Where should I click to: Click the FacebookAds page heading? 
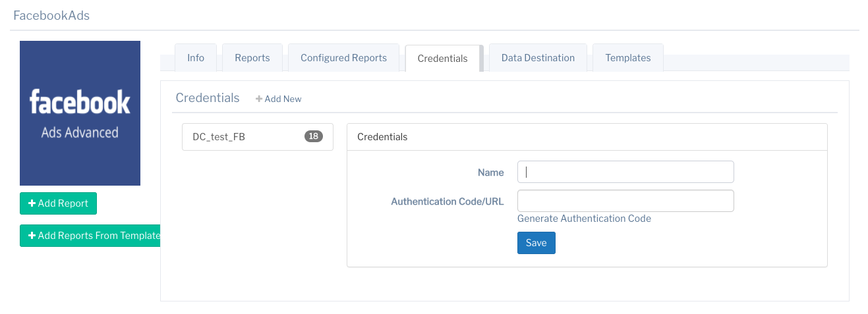[51, 15]
